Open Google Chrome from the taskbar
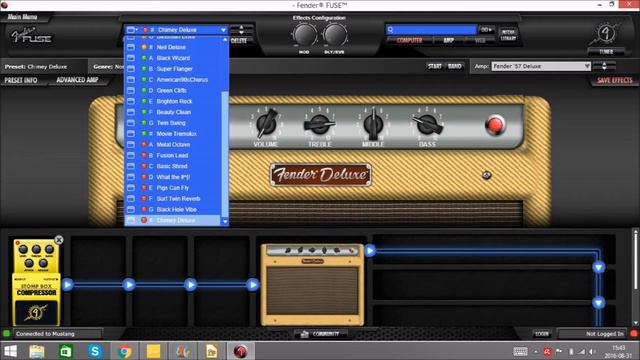 [124, 351]
